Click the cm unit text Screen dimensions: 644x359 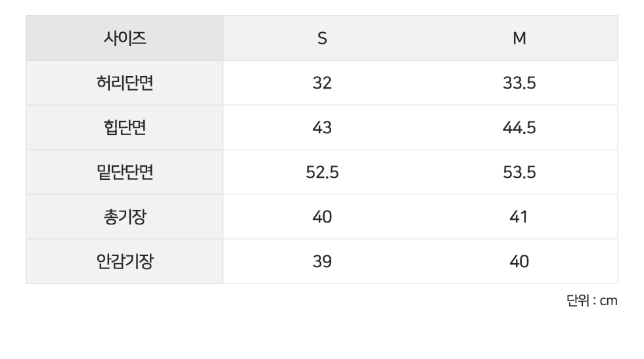[x=609, y=301]
